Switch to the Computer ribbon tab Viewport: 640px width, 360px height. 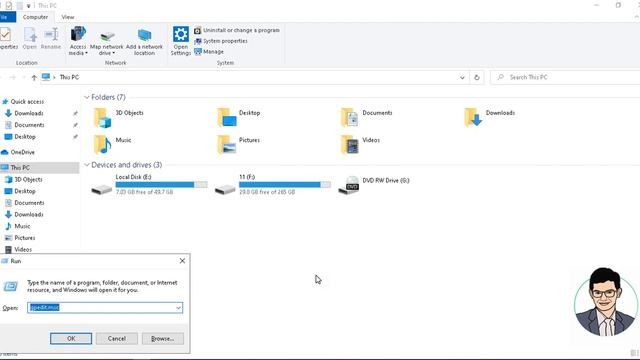click(x=35, y=17)
